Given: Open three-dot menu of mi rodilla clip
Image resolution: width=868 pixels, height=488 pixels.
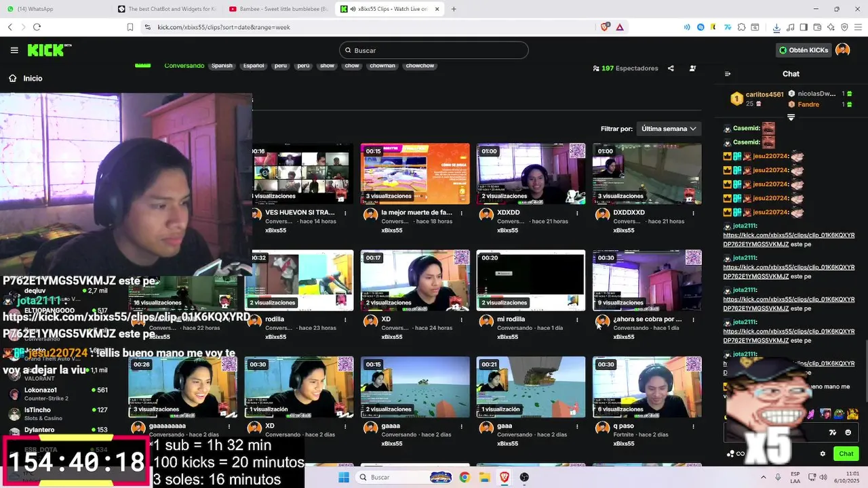Looking at the screenshot, I should click(578, 319).
